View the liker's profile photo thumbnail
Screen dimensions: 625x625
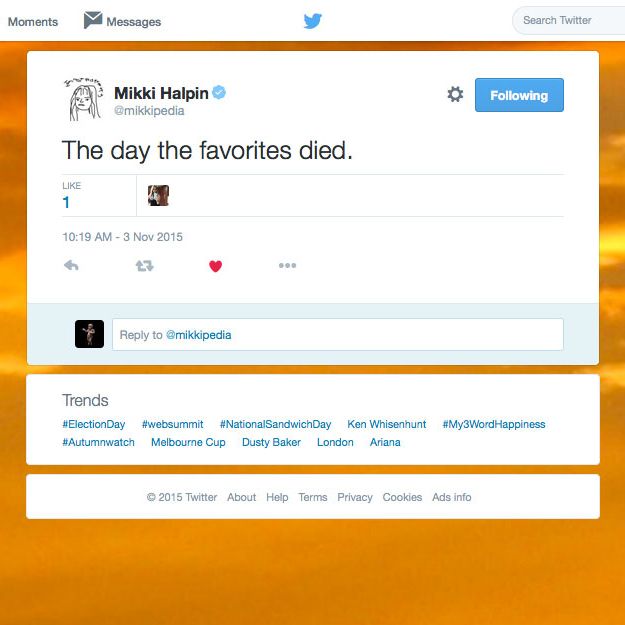158,195
